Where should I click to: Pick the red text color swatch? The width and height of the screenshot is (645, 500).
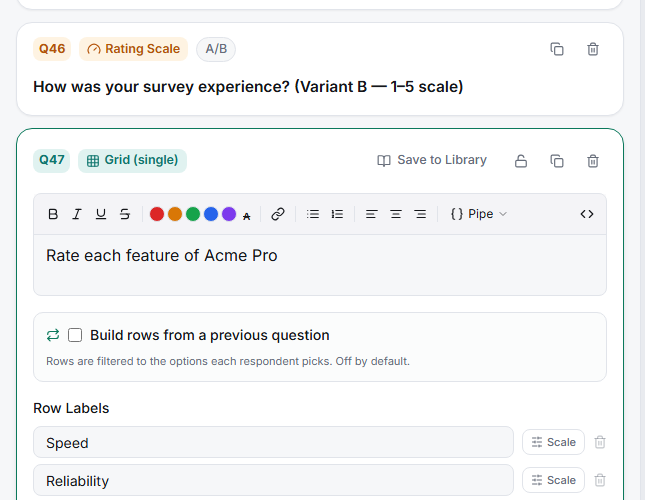tap(157, 214)
